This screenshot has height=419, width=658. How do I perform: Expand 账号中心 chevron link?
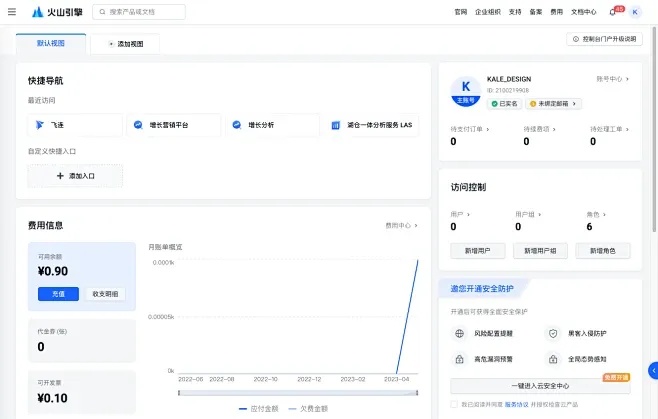click(x=613, y=79)
